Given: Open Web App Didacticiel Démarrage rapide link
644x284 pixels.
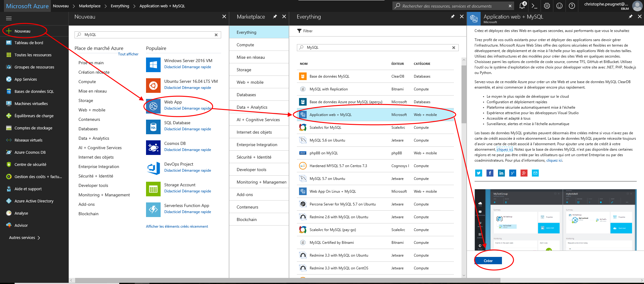Looking at the screenshot, I should [x=188, y=108].
